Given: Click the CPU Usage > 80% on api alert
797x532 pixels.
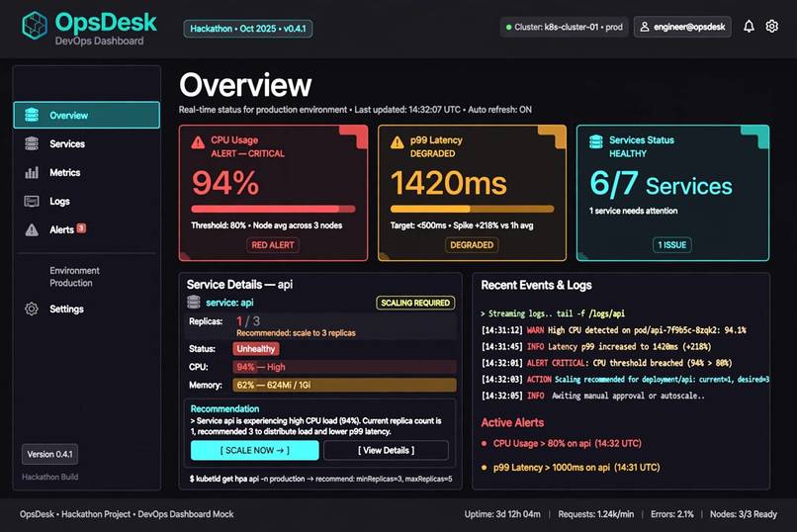Looking at the screenshot, I should (567, 444).
